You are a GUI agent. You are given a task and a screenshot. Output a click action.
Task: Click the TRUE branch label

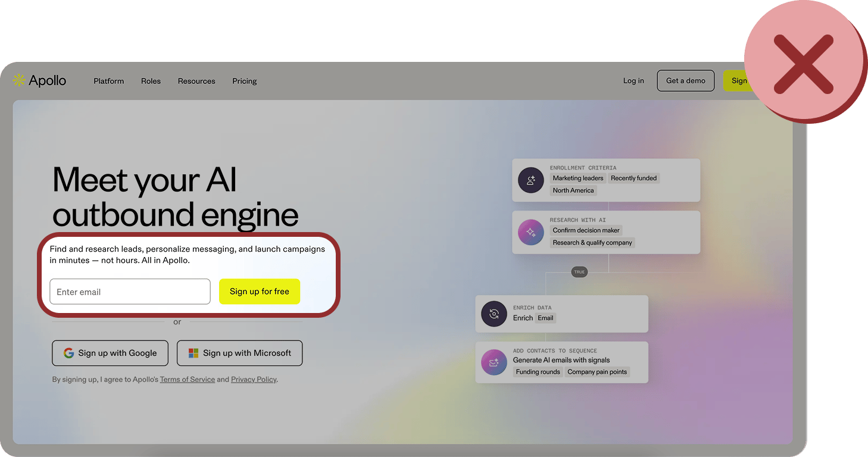(579, 272)
